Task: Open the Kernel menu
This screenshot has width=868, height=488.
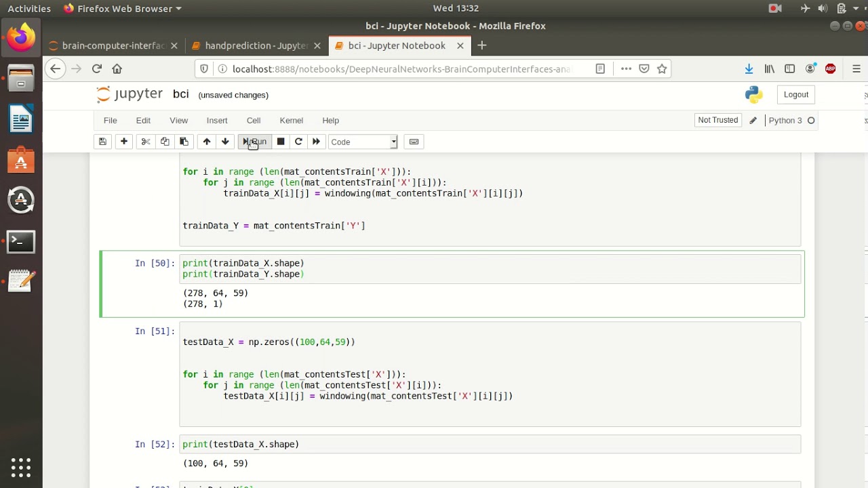Action: (292, 120)
